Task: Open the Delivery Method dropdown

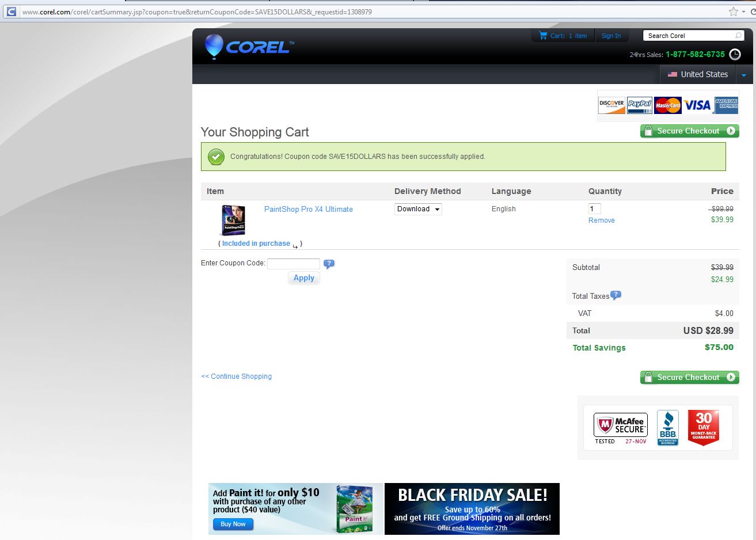Action: coord(418,209)
